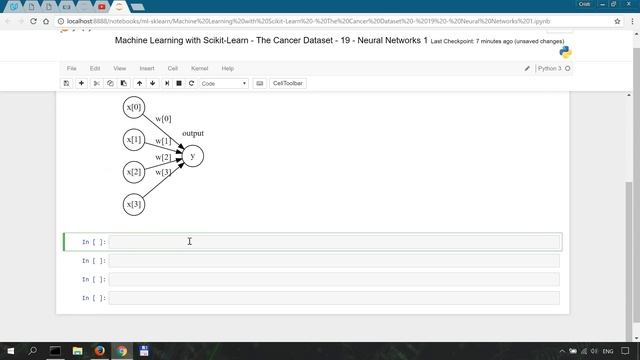The height and width of the screenshot is (360, 640).
Task: Open the Windows notification center
Action: tap(625, 351)
